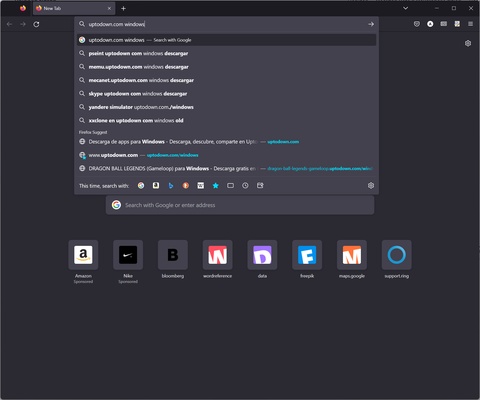
Task: Open the Firefox account circle icon
Action: pos(430,24)
